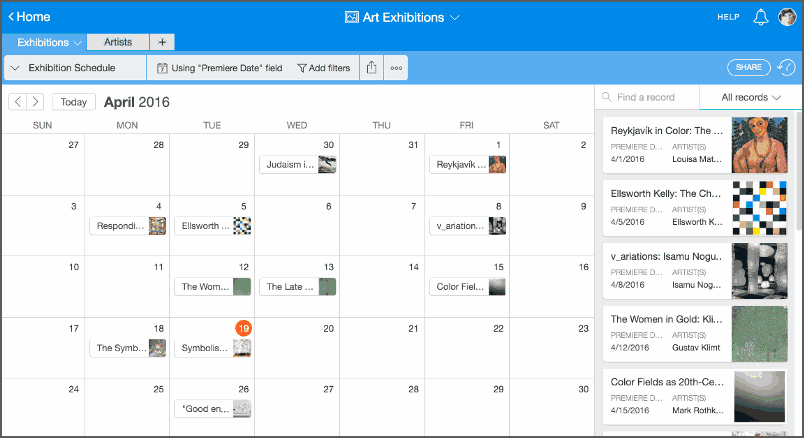Change the "Premiere Date" field setting
804x438 pixels.
pos(219,68)
